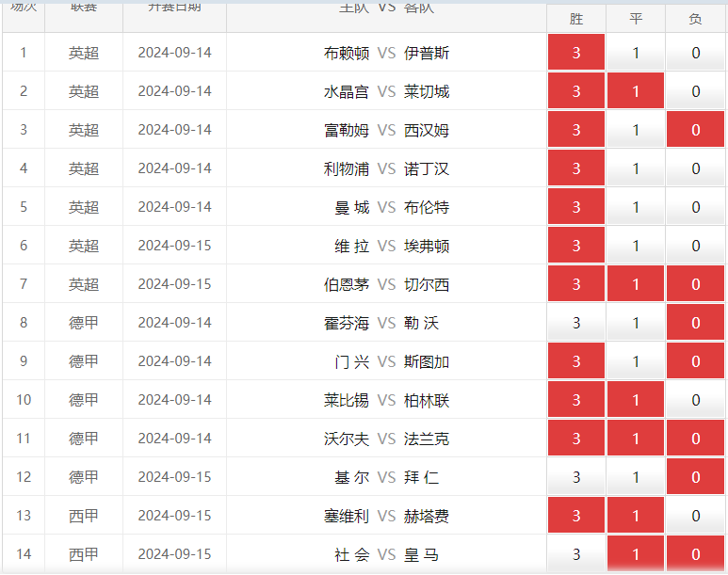Image resolution: width=728 pixels, height=575 pixels.
Task: Deselect win (3) for 富勒姆 VS 西汉姆
Action: click(x=576, y=129)
